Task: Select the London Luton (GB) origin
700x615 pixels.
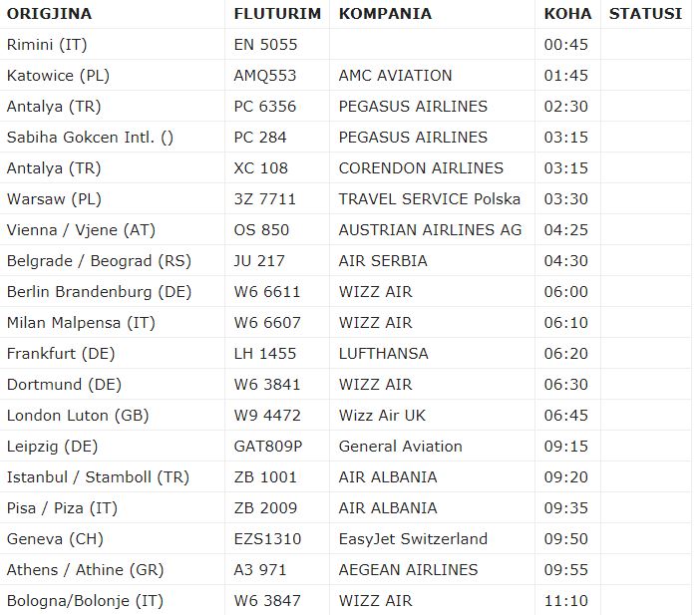Action: pyautogui.click(x=78, y=416)
